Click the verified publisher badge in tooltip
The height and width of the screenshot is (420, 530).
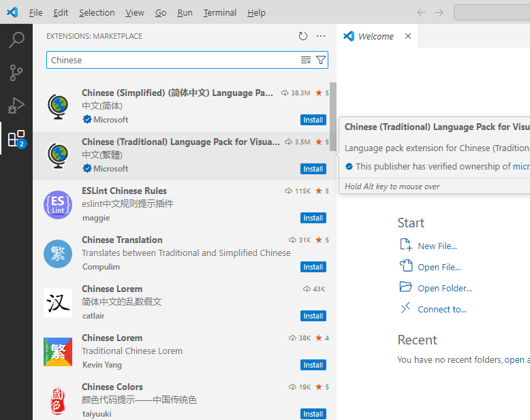pos(349,166)
